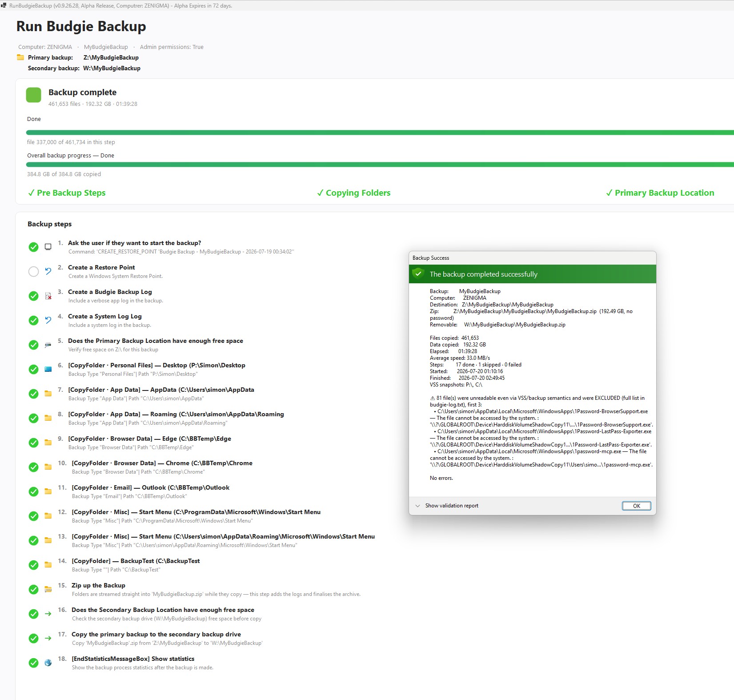This screenshot has height=700, width=734.
Task: Click the globe icon for Show statistics step
Action: [48, 663]
